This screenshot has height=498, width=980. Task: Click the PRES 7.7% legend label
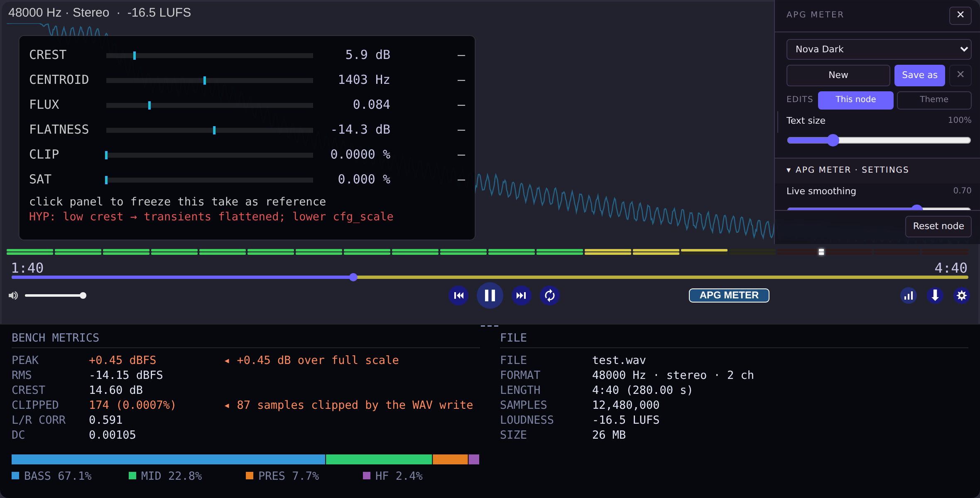[289, 476]
